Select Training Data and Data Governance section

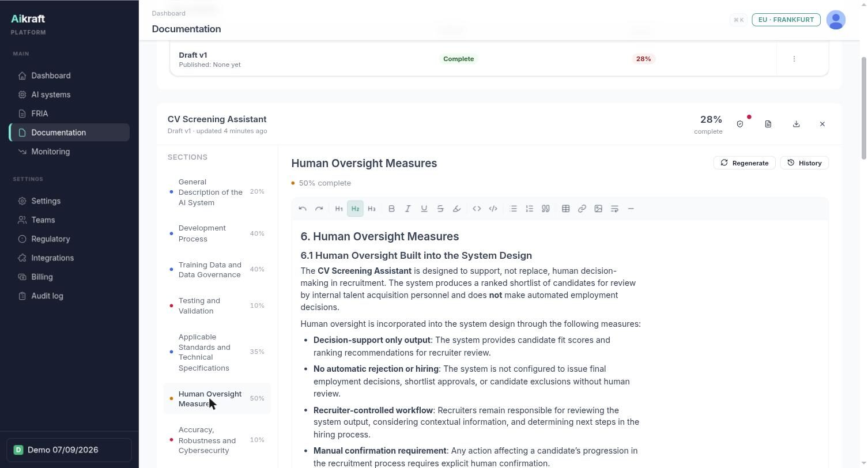(217, 270)
